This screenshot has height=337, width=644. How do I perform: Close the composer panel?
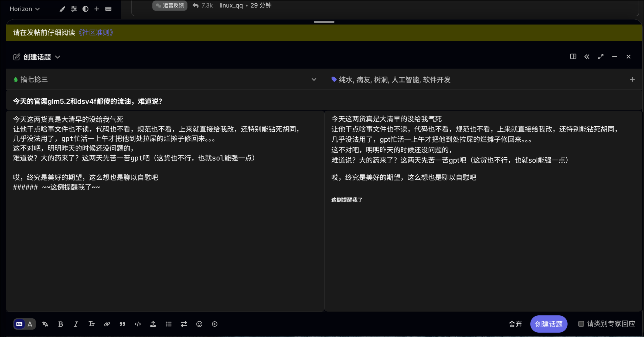click(x=628, y=56)
